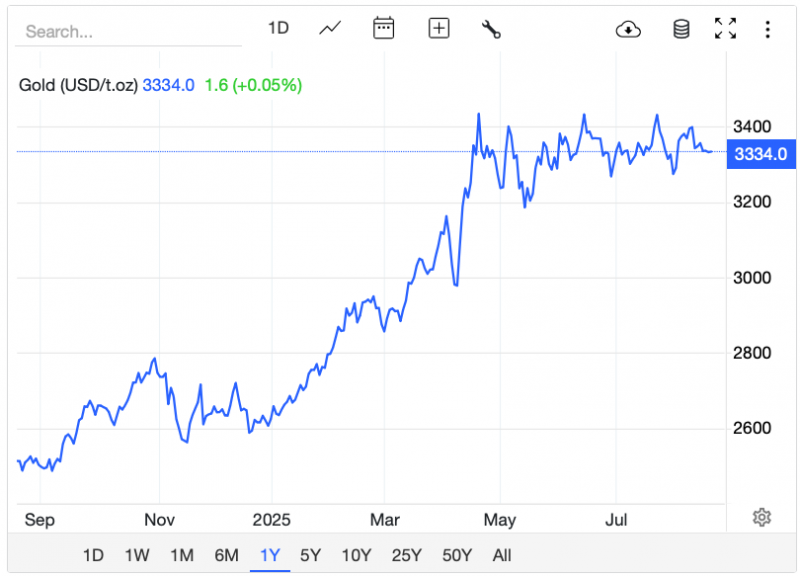The width and height of the screenshot is (800, 576).
Task: Open the calendar date range picker
Action: click(384, 29)
